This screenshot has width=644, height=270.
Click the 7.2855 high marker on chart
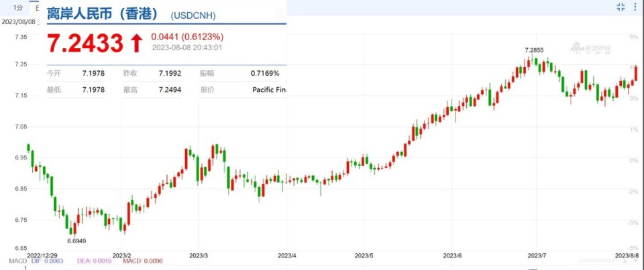pos(534,50)
